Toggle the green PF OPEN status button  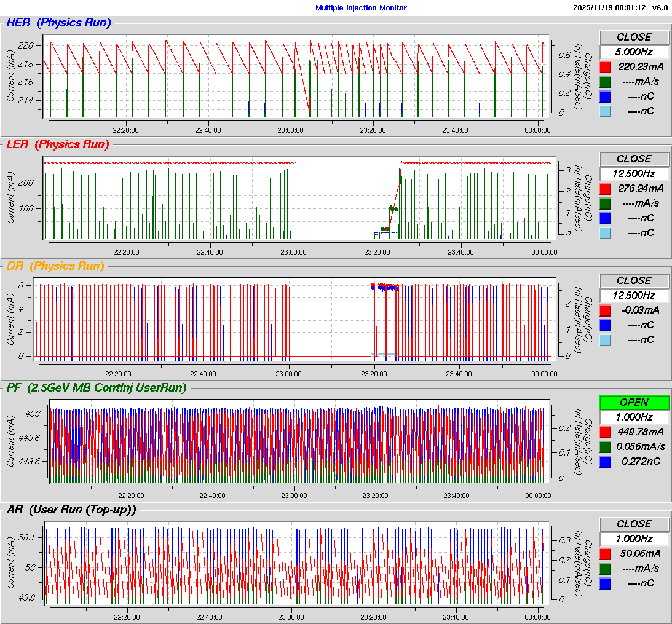(634, 403)
